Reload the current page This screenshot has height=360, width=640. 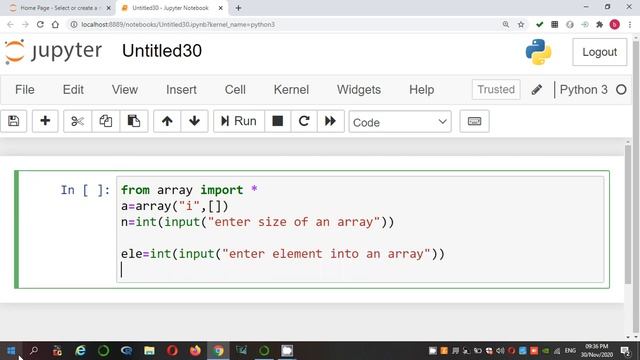pos(40,24)
